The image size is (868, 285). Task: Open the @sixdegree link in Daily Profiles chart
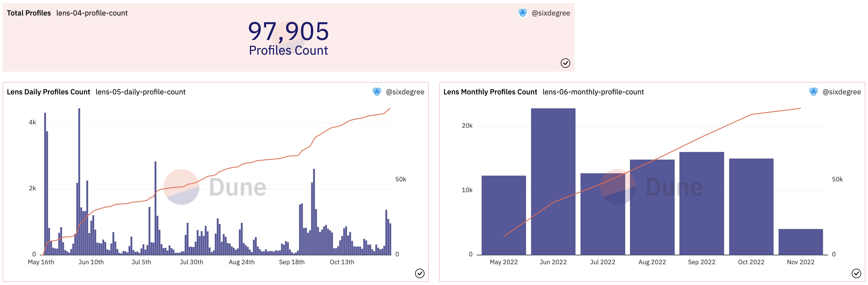coord(405,92)
